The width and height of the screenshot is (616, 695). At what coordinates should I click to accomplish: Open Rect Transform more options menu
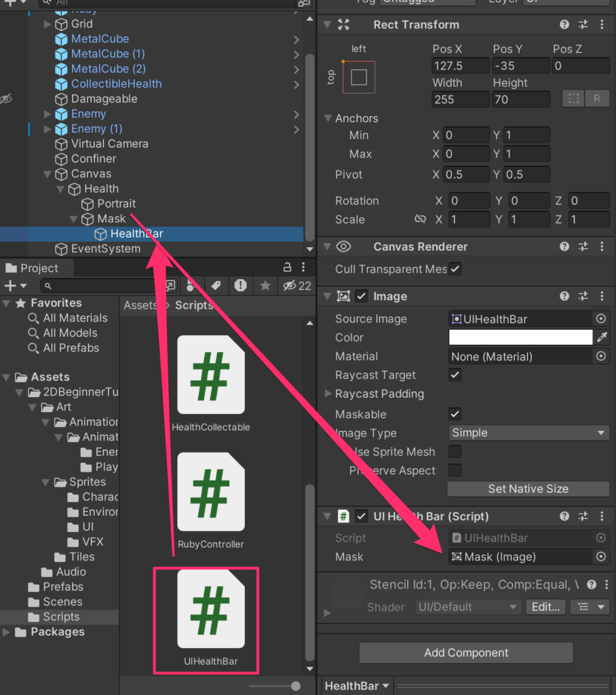tap(602, 25)
